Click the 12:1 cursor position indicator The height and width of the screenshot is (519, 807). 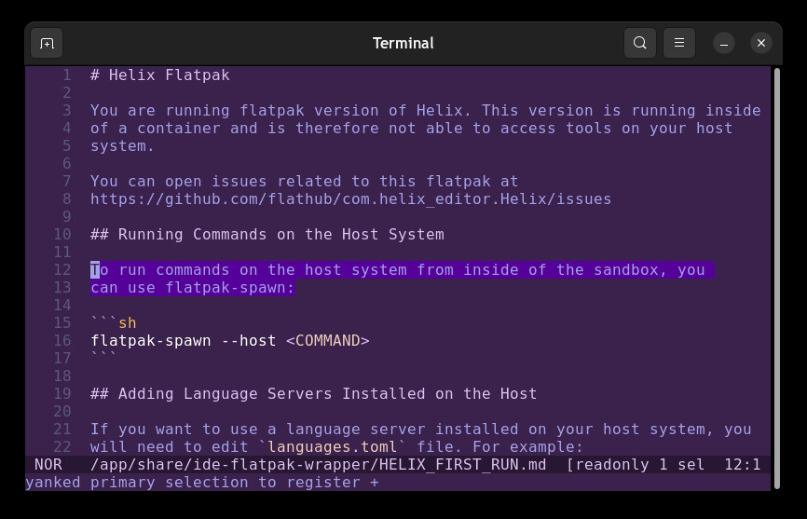point(742,465)
